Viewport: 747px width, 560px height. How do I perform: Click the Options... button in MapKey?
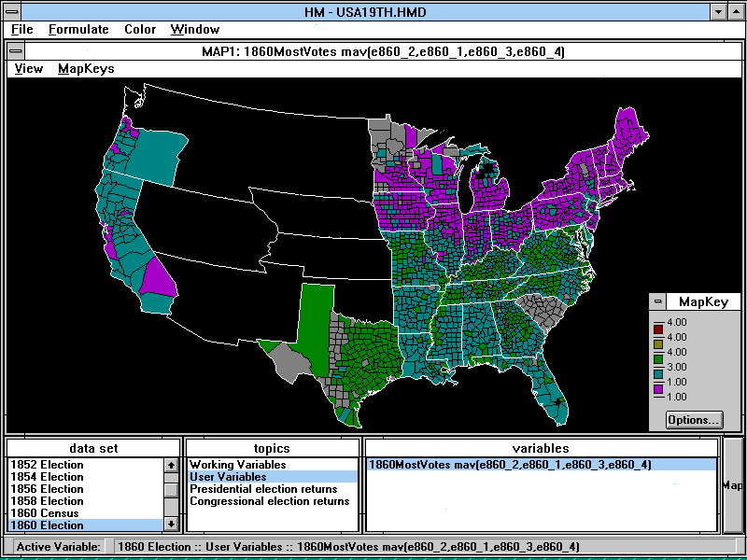click(695, 420)
